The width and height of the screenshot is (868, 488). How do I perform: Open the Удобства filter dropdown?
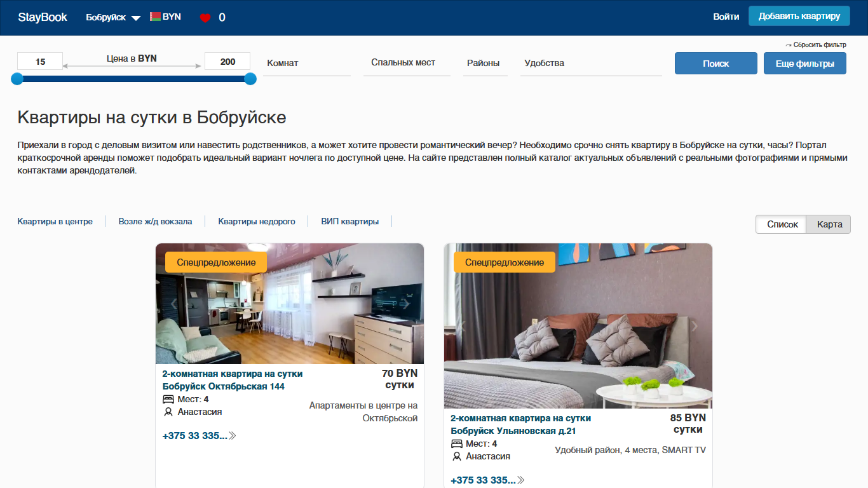[591, 64]
